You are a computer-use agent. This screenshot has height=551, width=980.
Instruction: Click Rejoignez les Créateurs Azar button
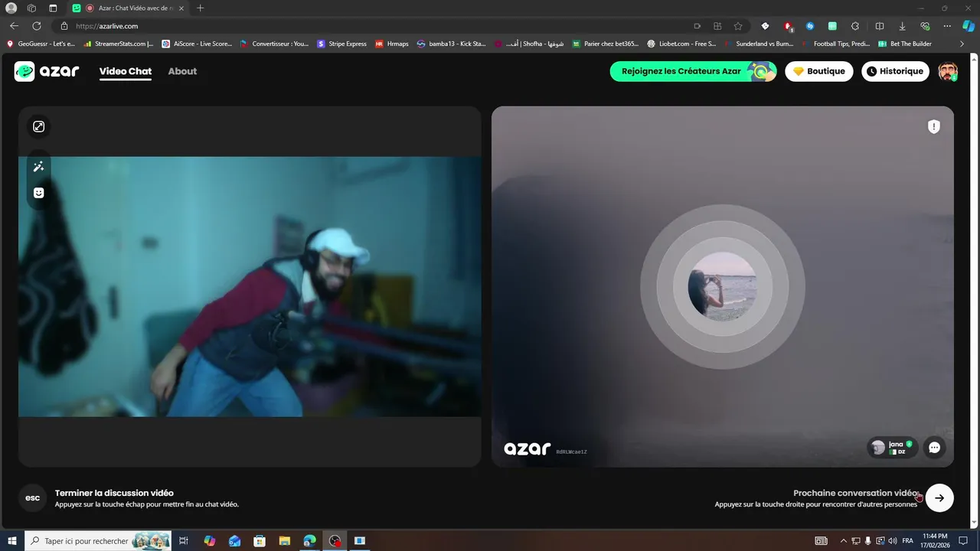[693, 71]
